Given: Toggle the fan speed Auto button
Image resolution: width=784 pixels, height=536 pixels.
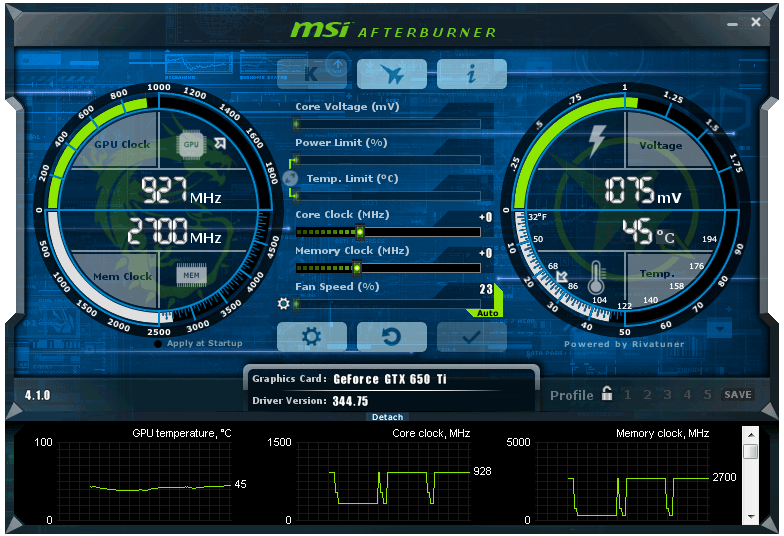Looking at the screenshot, I should click(x=487, y=313).
